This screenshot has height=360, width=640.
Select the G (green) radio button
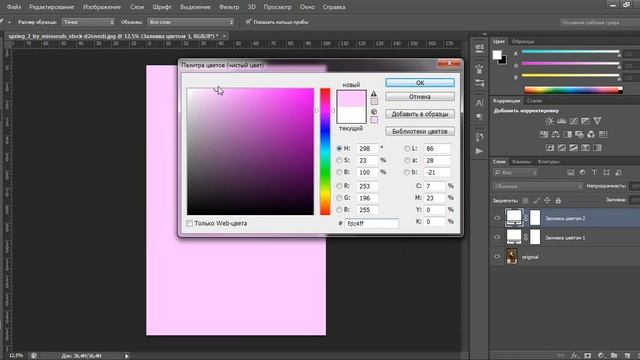(339, 198)
